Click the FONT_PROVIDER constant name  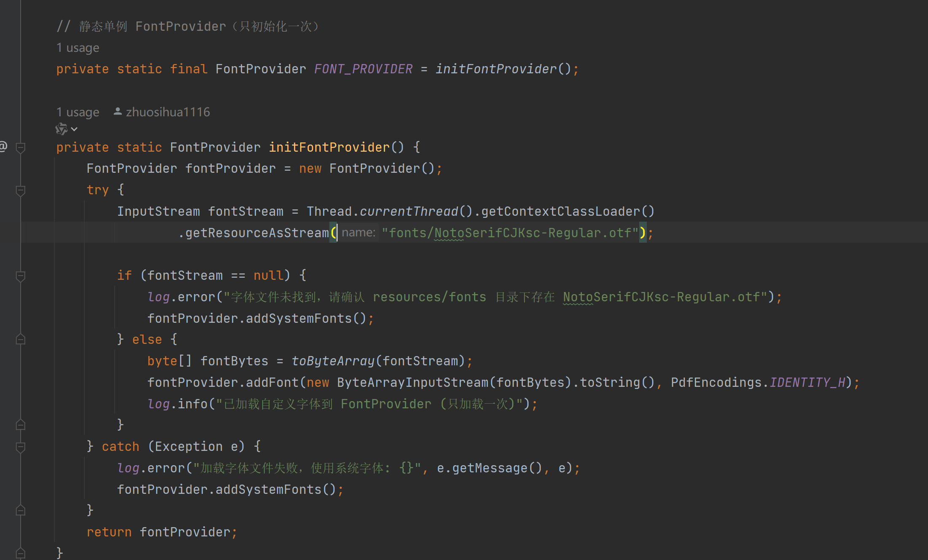363,69
